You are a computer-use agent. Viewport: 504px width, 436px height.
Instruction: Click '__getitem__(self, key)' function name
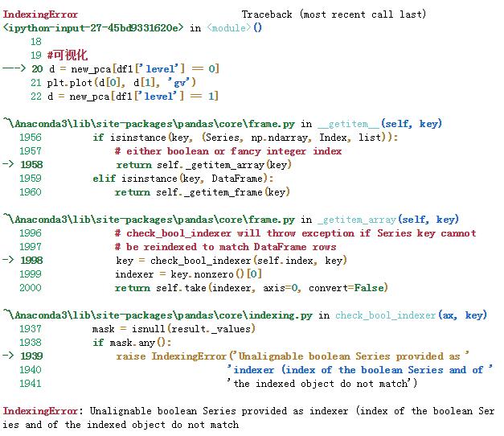380,124
